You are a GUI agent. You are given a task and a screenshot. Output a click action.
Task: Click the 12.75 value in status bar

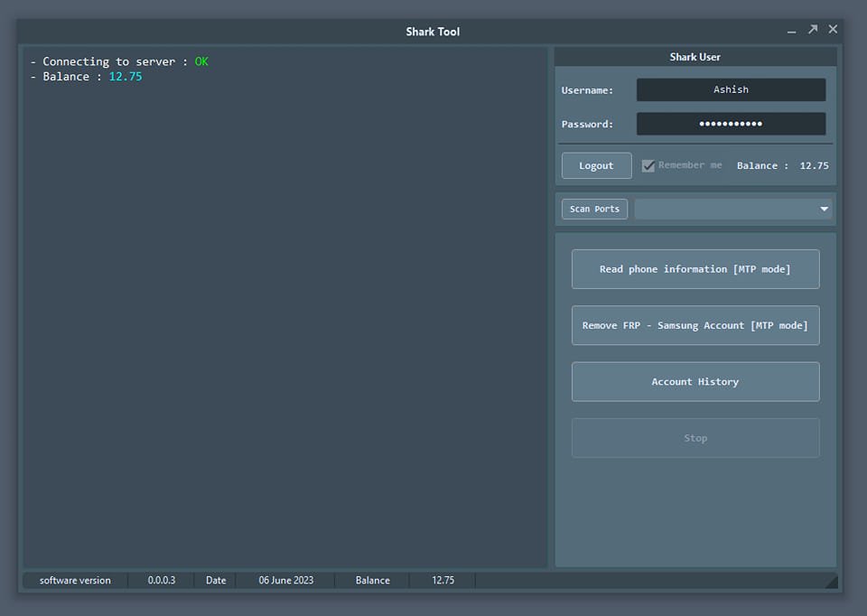443,580
